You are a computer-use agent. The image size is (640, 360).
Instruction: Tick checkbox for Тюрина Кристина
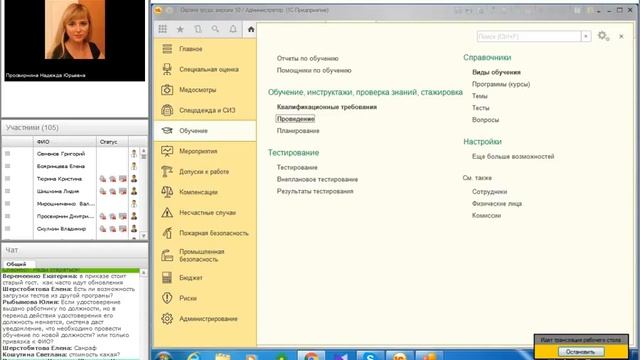coord(7,179)
